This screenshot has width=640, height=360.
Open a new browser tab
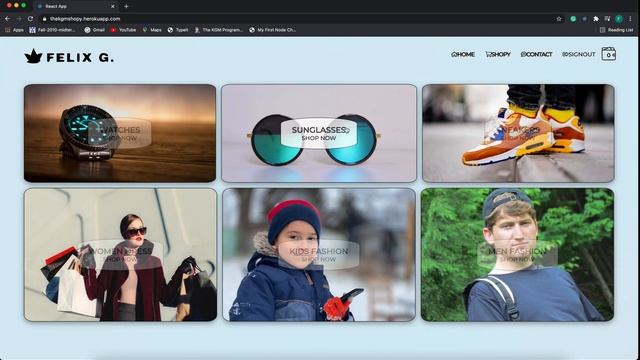(x=126, y=6)
